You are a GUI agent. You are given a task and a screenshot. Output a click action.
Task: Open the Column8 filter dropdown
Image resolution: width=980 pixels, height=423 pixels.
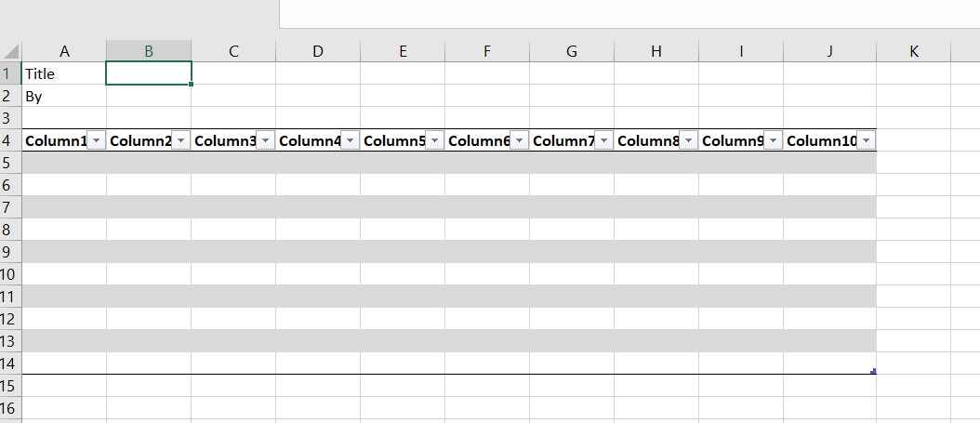(x=688, y=140)
